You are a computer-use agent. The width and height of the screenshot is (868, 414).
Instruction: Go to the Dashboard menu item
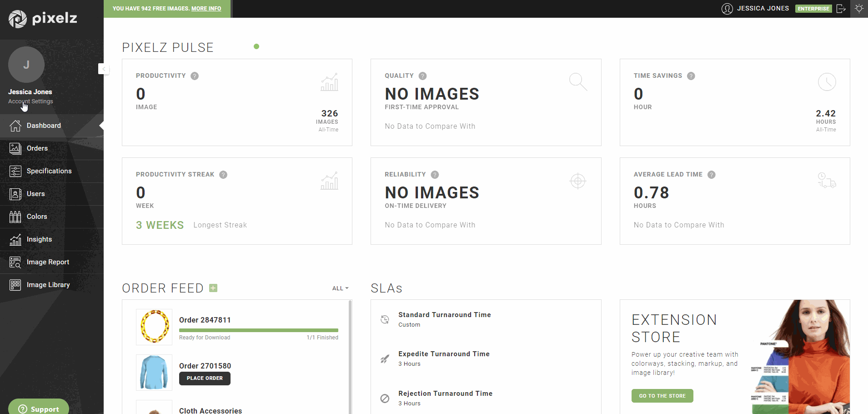tap(52, 126)
